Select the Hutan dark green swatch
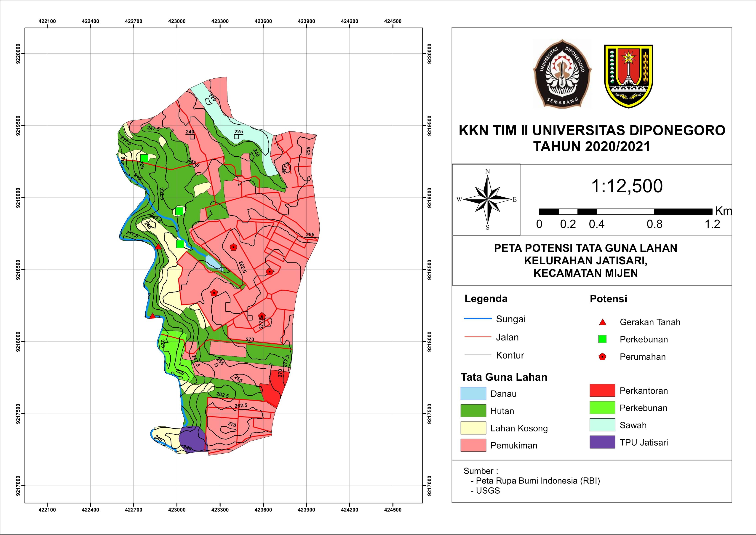The image size is (756, 535). point(473,410)
